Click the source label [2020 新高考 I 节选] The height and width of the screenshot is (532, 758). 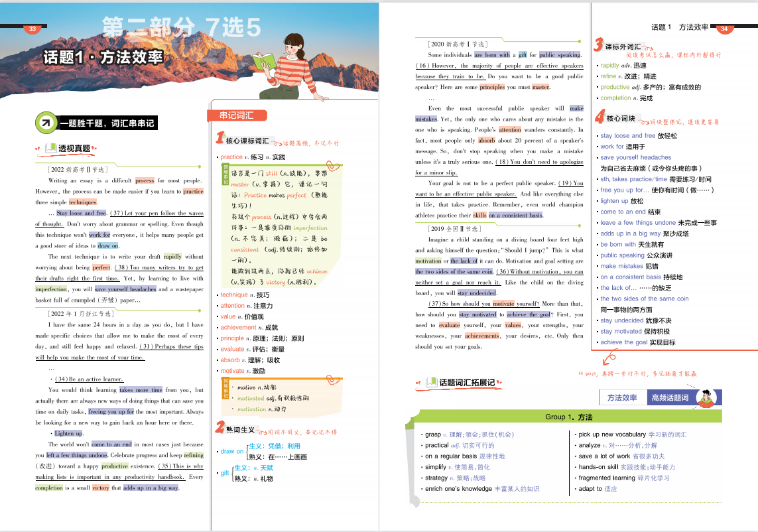pyautogui.click(x=458, y=44)
